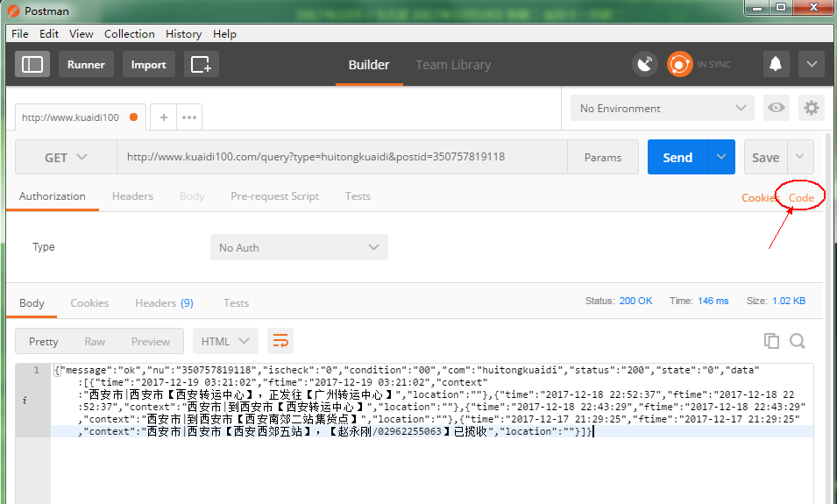The image size is (837, 504).
Task: Open environment quick look eye icon
Action: point(777,108)
